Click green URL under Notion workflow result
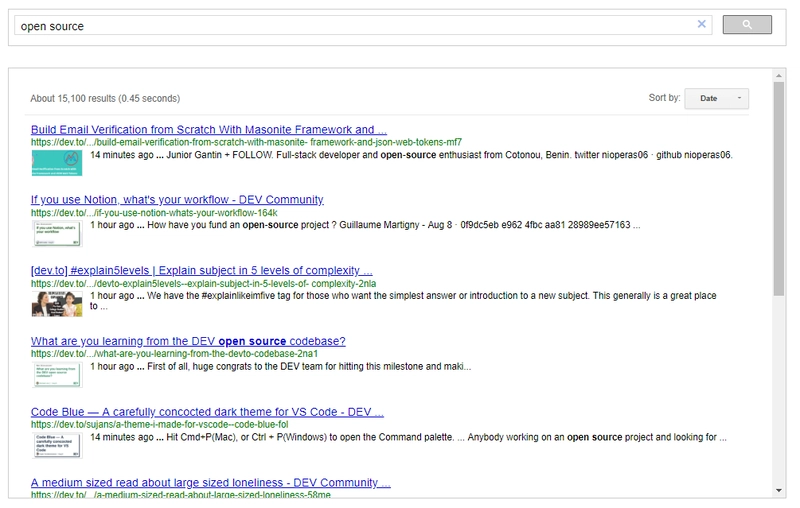Image resolution: width=800 pixels, height=508 pixels. (154, 213)
